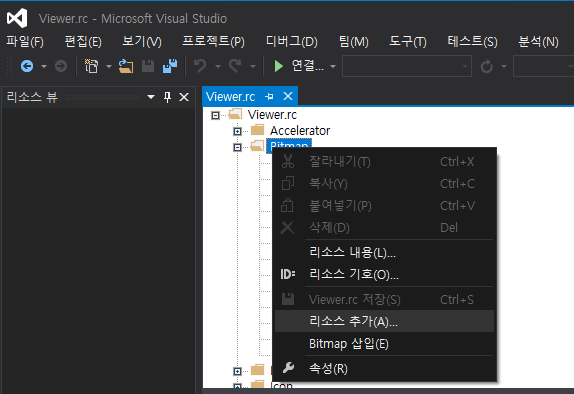Collapse the Viewer.rc root tree node

tap(216, 116)
